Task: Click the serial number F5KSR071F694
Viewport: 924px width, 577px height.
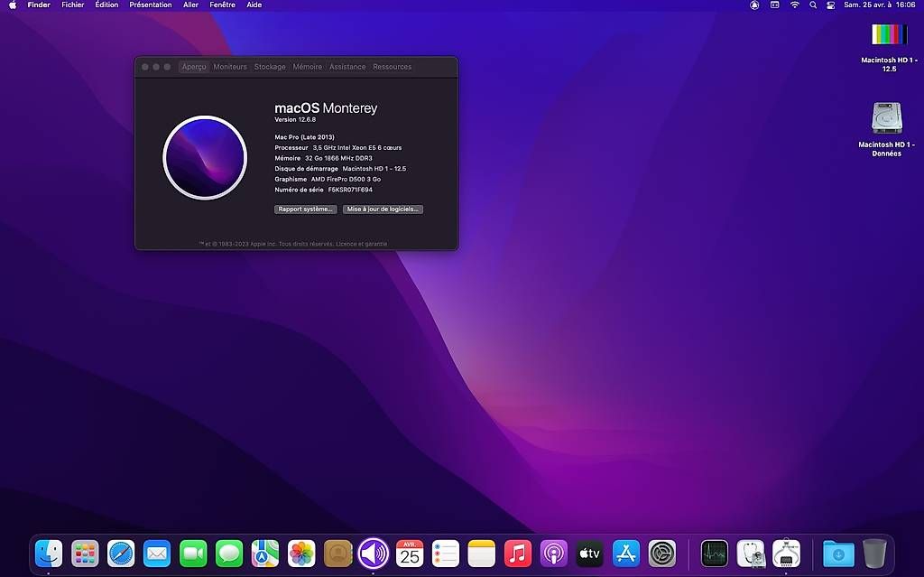Action: 350,190
